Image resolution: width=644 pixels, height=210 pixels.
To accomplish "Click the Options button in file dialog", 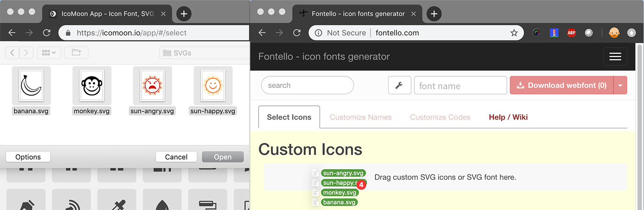I will point(28,157).
